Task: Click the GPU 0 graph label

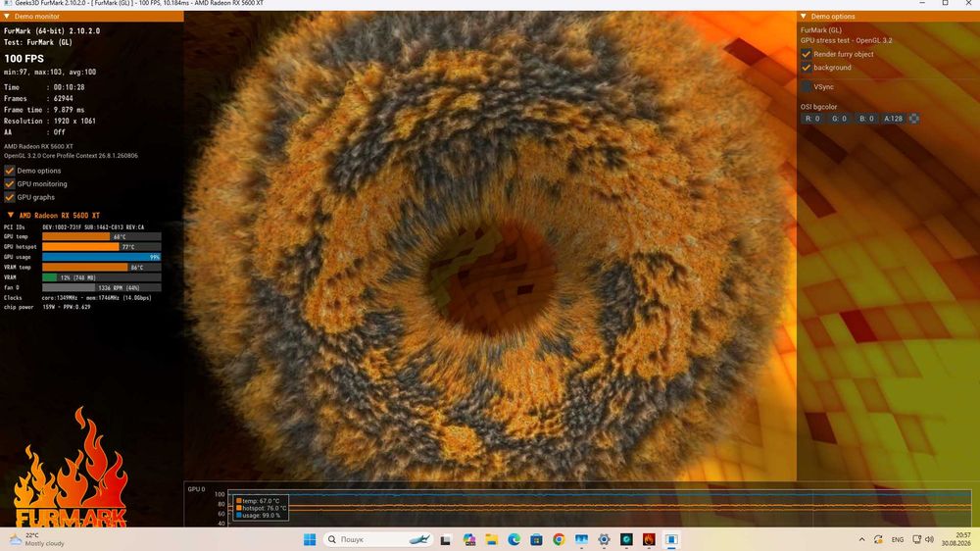Action: click(196, 489)
